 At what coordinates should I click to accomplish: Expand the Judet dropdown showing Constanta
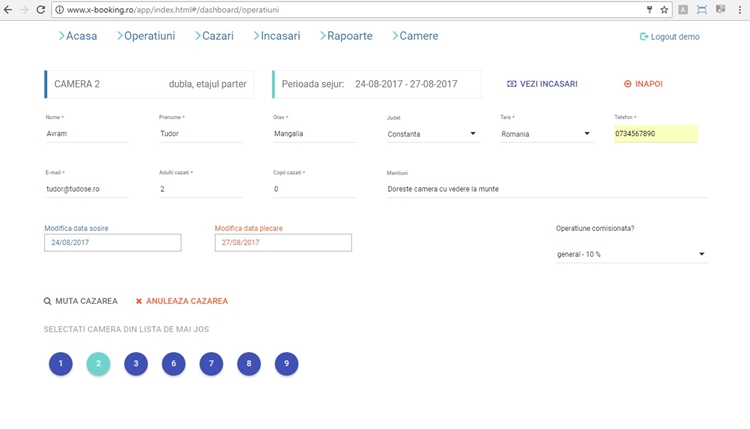click(473, 134)
